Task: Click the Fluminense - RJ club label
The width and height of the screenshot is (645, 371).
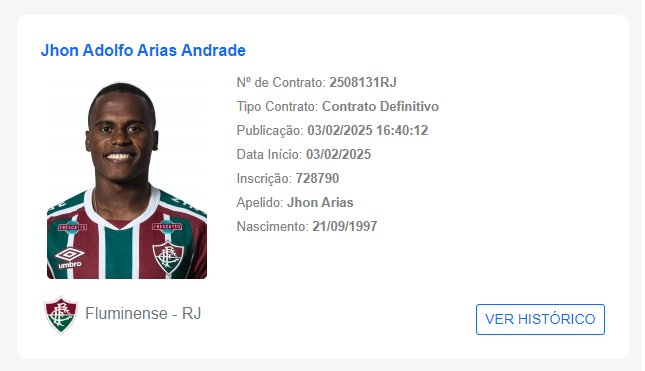Action: point(143,313)
